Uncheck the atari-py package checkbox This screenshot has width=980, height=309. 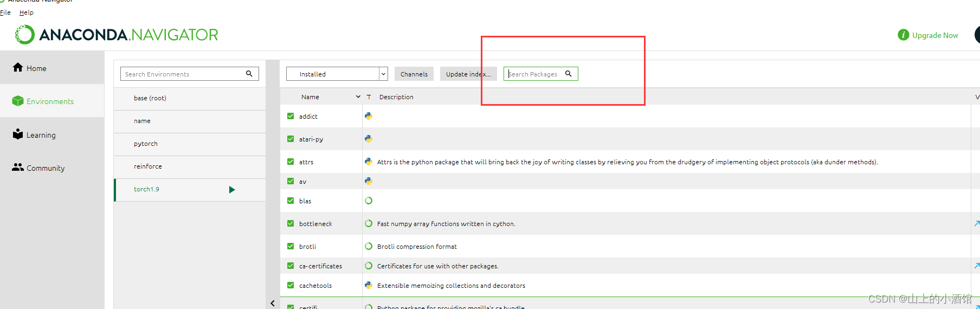click(291, 139)
